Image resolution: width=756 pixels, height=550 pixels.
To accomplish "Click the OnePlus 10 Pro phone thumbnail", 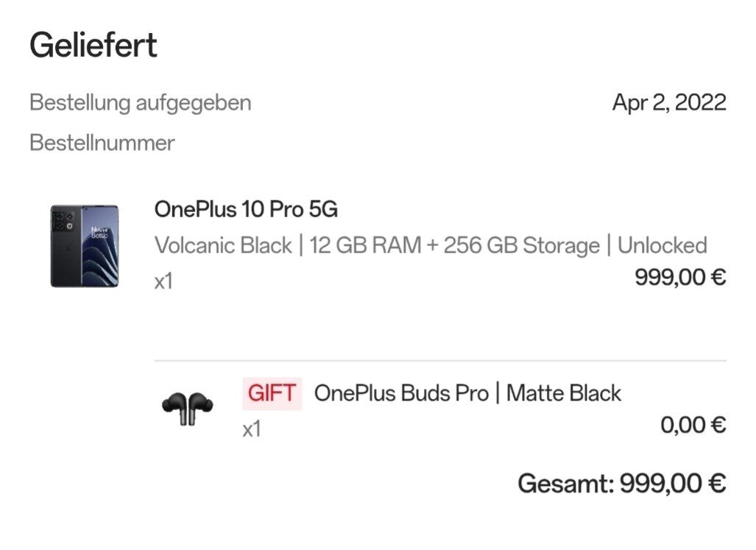I will point(85,246).
